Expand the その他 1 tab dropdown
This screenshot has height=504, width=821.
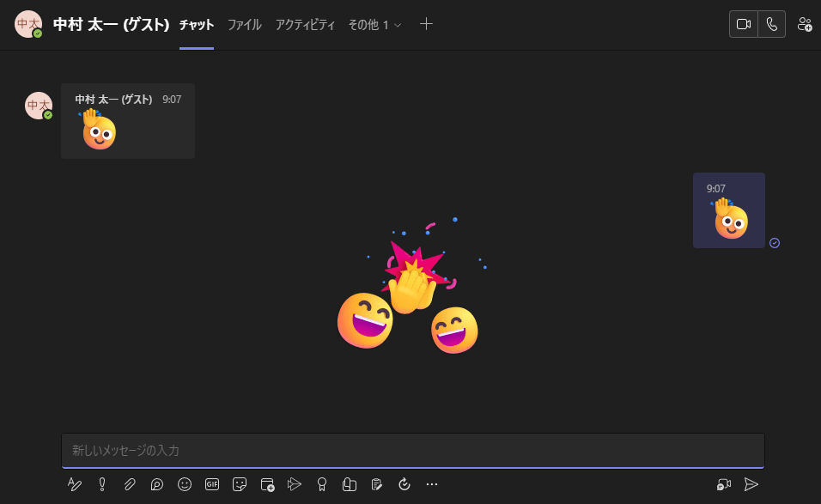pyautogui.click(x=374, y=25)
